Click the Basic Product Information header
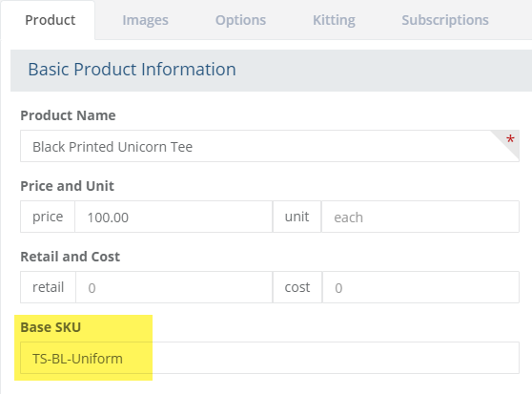Image resolution: width=532 pixels, height=394 pixels. pyautogui.click(x=132, y=70)
